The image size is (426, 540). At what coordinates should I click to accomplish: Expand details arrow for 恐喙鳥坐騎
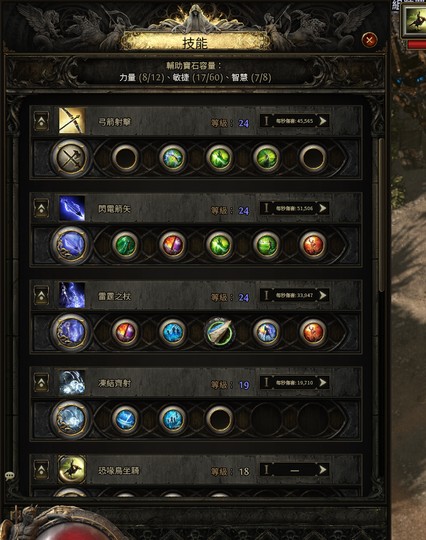(x=323, y=470)
